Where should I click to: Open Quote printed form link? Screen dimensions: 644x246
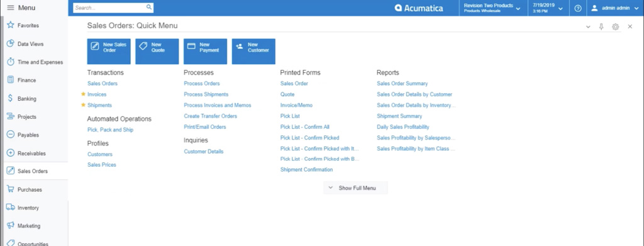point(287,94)
